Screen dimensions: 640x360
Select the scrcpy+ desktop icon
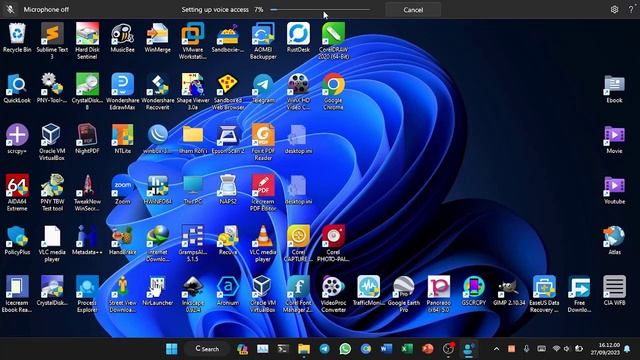17,139
